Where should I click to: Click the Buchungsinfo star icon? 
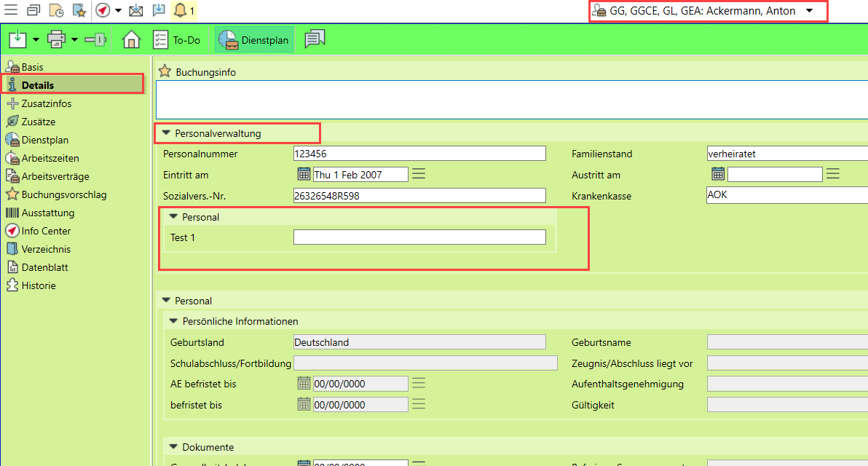click(x=165, y=72)
